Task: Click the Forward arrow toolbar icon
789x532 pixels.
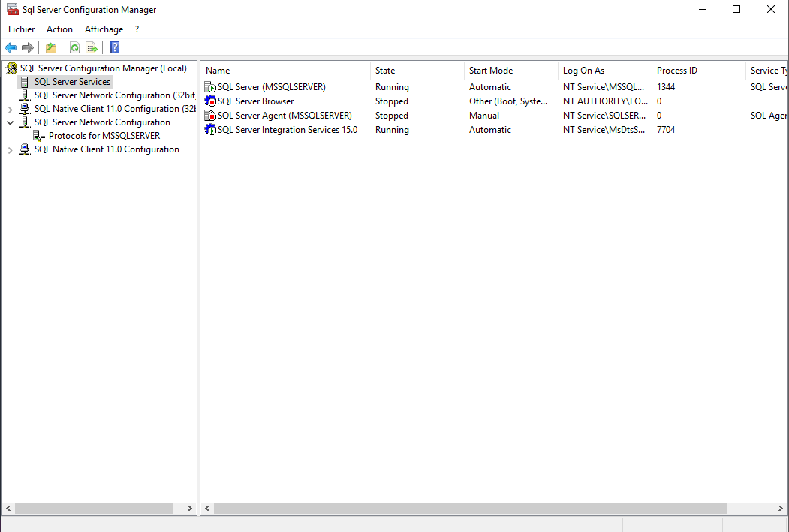Action: pyautogui.click(x=28, y=48)
